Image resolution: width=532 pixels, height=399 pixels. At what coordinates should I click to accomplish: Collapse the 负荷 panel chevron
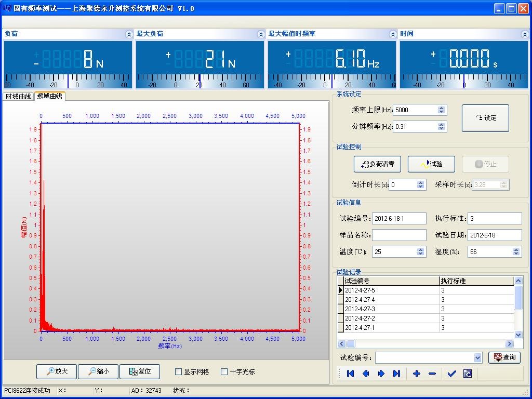coord(129,34)
